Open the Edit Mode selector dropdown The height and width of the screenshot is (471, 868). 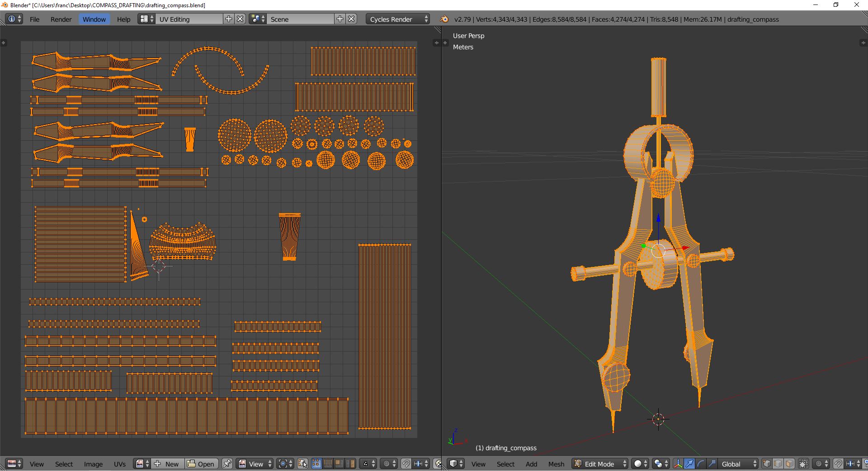click(600, 464)
